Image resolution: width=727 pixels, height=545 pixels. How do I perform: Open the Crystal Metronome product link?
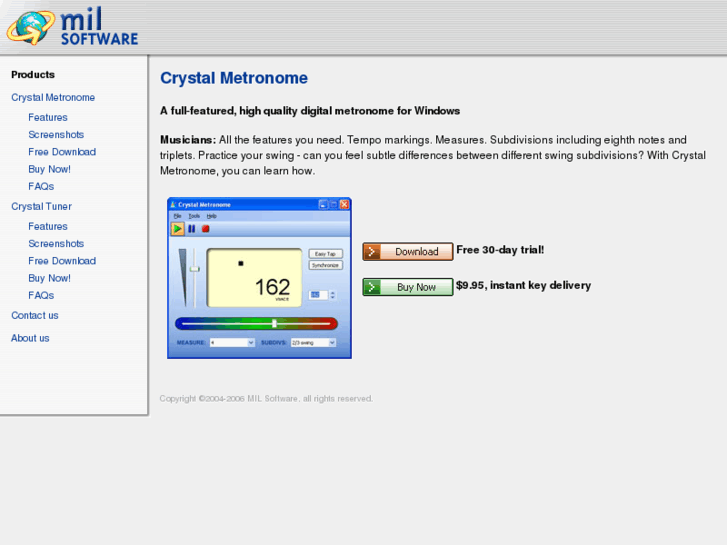pos(53,97)
